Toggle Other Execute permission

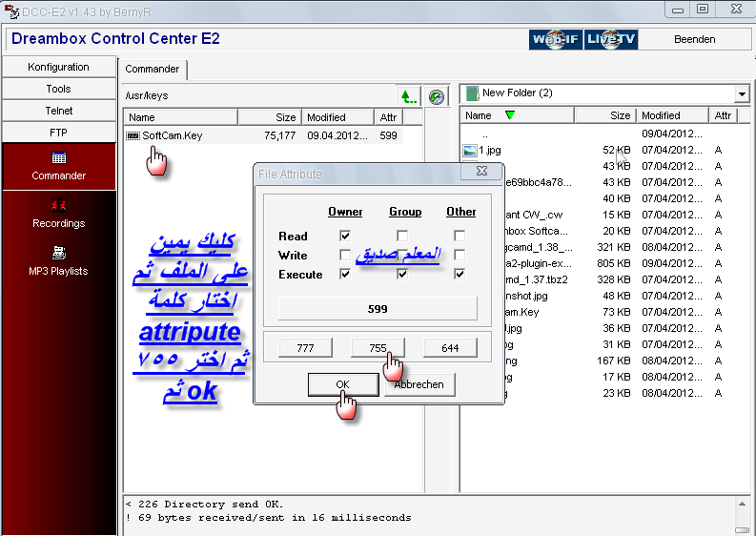[460, 274]
